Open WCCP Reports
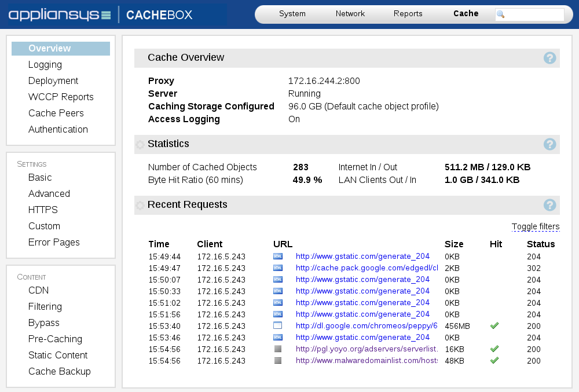 coord(61,97)
